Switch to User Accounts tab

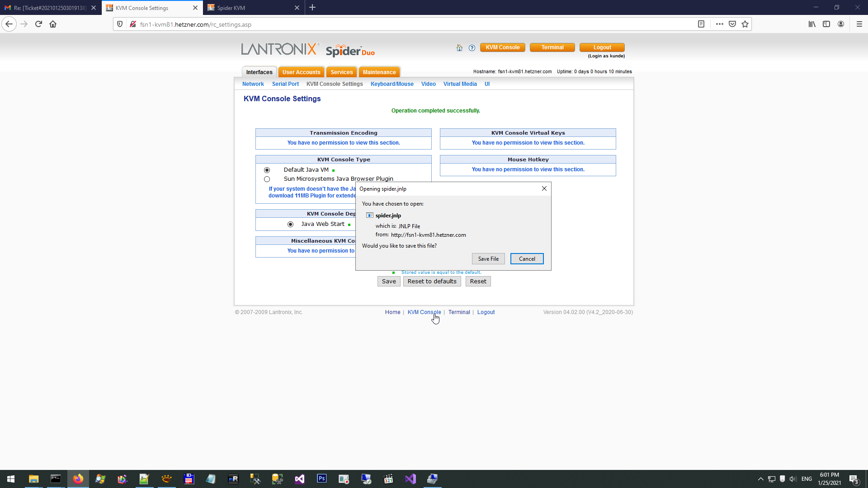click(x=301, y=72)
